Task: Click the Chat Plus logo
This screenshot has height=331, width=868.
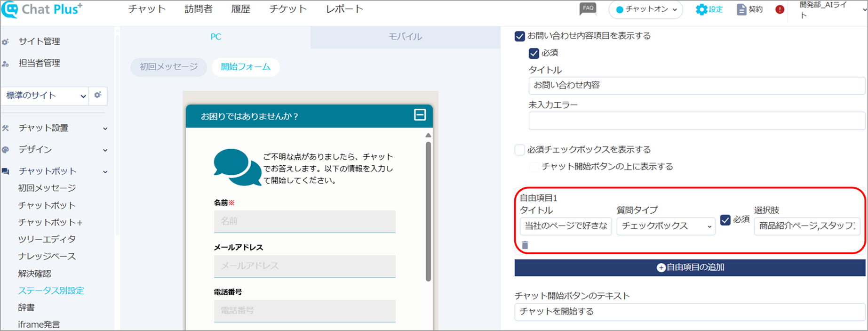Action: click(41, 9)
